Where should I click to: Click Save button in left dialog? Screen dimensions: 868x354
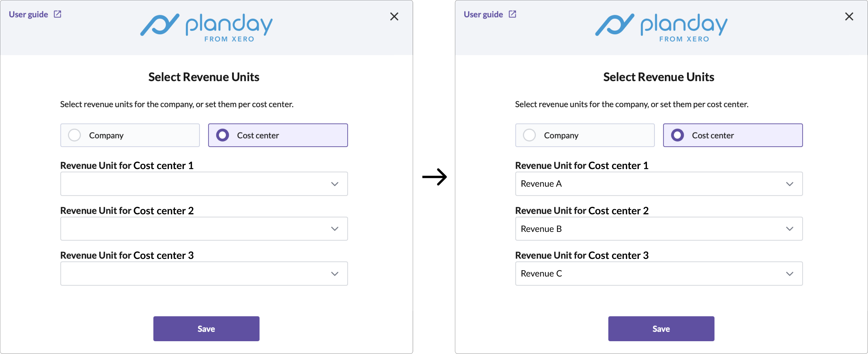pos(206,329)
